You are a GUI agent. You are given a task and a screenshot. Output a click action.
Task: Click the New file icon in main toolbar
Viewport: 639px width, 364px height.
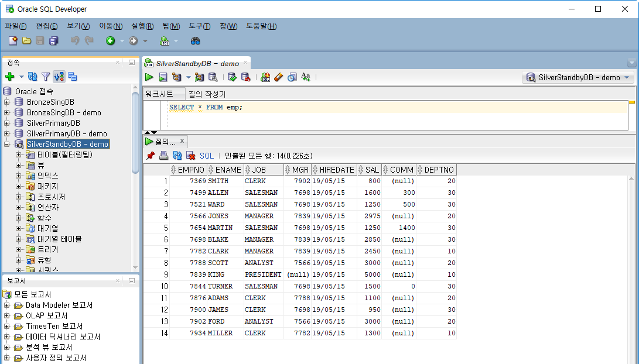click(x=13, y=41)
